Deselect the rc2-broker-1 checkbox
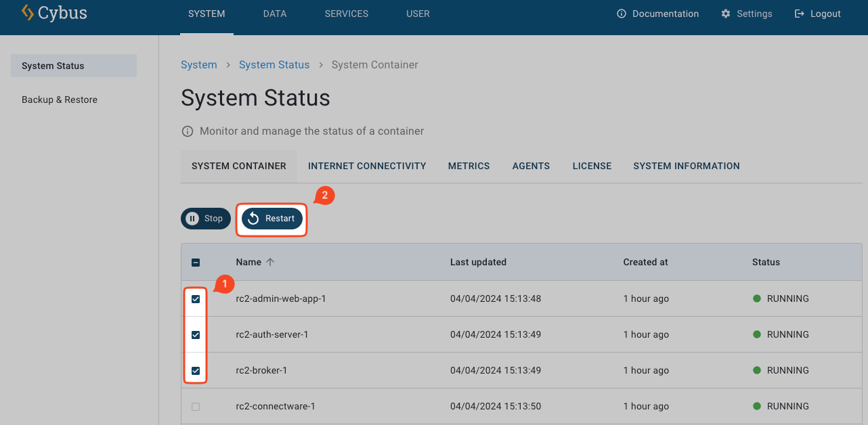This screenshot has height=425, width=868. (196, 371)
